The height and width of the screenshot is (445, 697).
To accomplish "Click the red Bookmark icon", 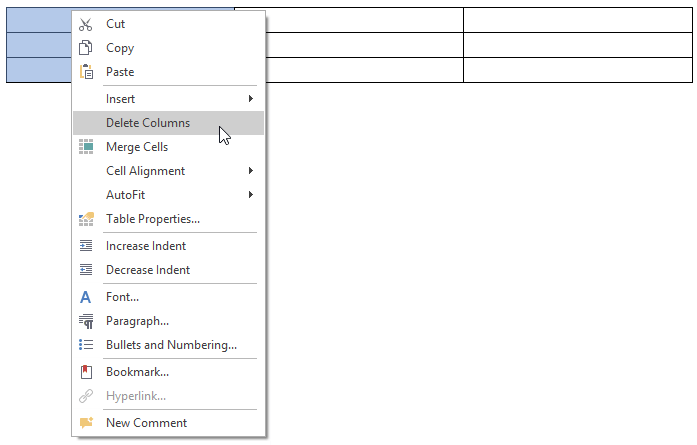I will point(86,372).
